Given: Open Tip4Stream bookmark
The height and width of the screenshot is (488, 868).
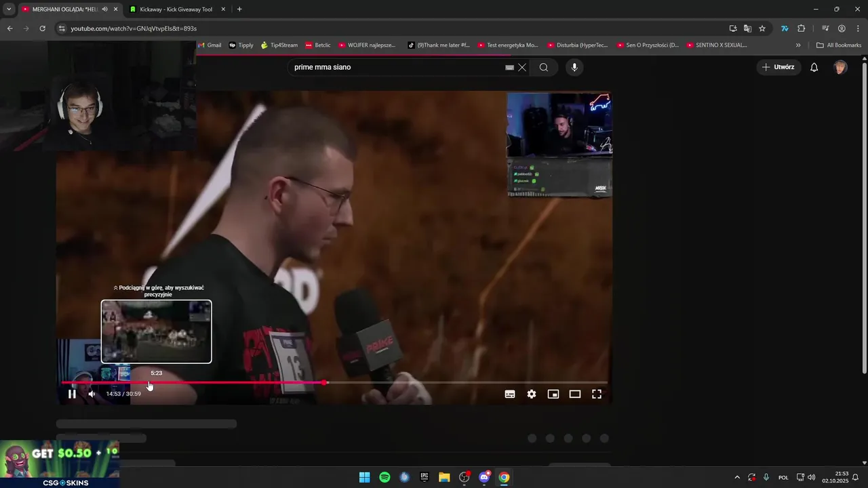Looking at the screenshot, I should coord(279,45).
